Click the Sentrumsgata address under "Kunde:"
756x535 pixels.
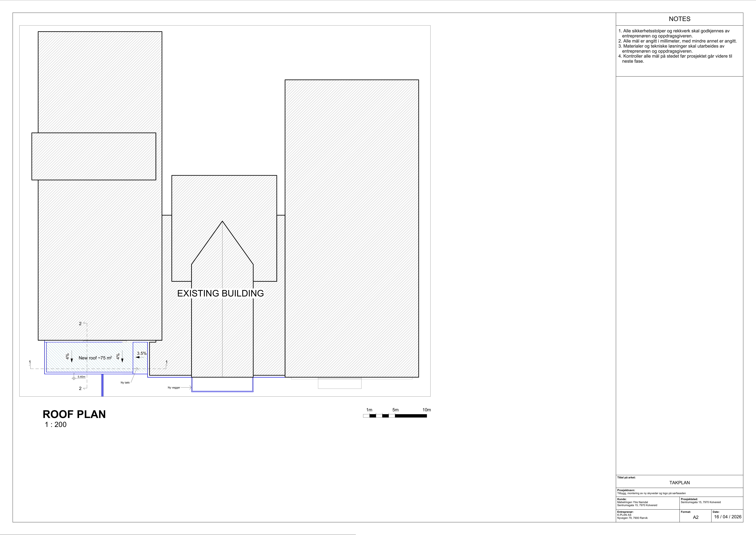click(637, 505)
